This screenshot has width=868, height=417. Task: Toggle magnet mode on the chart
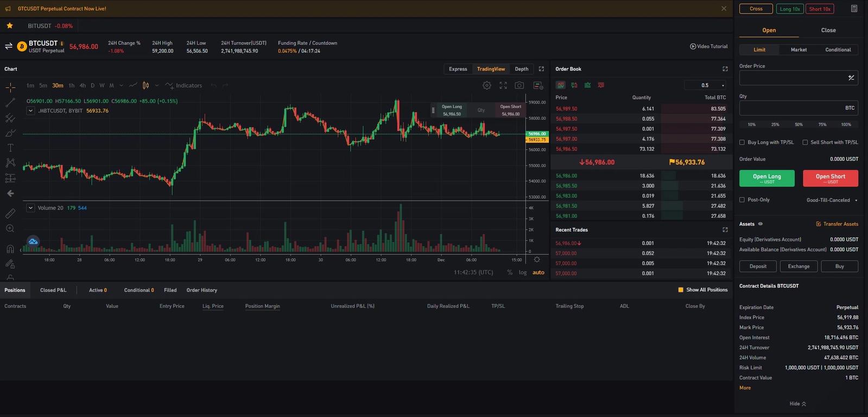pos(10,249)
